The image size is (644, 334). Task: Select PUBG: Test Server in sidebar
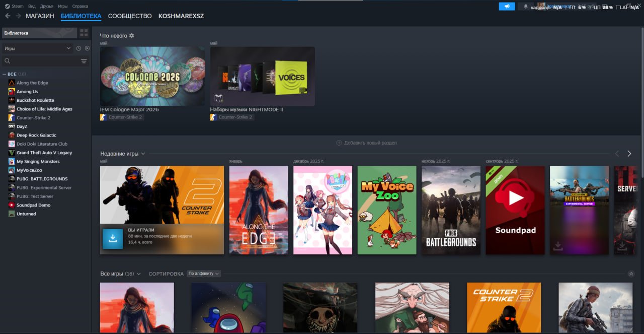pos(35,196)
